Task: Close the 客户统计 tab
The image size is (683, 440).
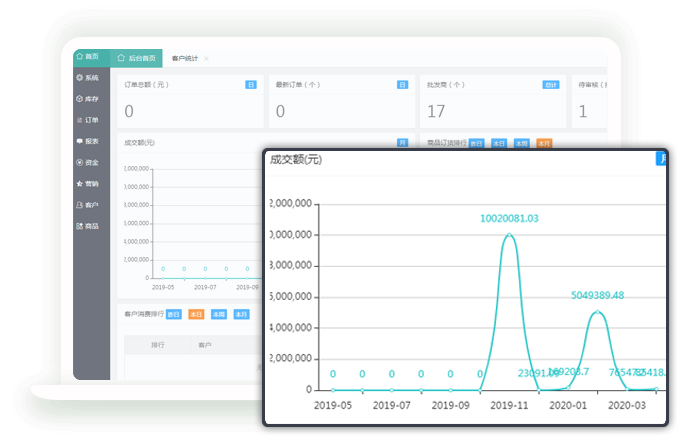Action: tap(207, 59)
